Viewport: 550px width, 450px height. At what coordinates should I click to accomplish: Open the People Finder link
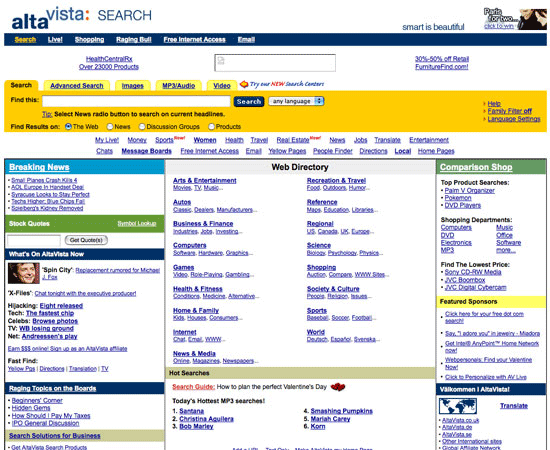tap(333, 151)
